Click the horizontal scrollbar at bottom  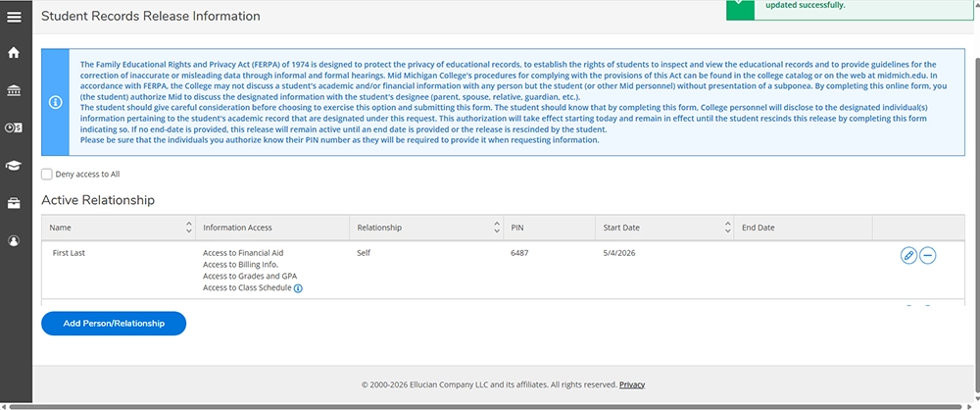click(489, 407)
